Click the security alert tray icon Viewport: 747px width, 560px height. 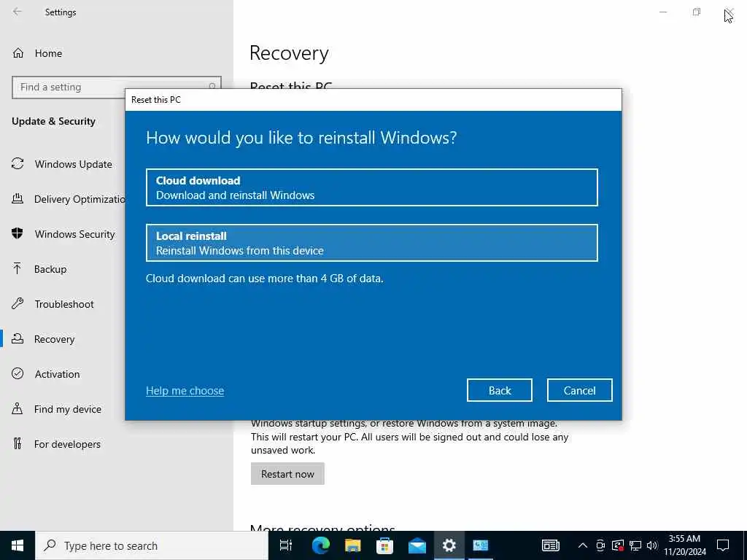tap(617, 545)
